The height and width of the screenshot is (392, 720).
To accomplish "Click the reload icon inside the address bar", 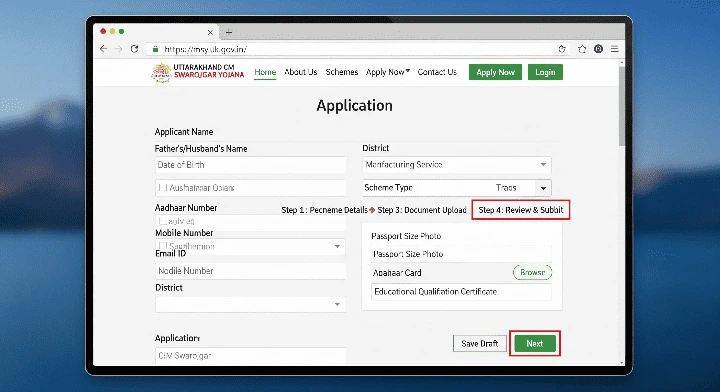I will pyautogui.click(x=562, y=49).
